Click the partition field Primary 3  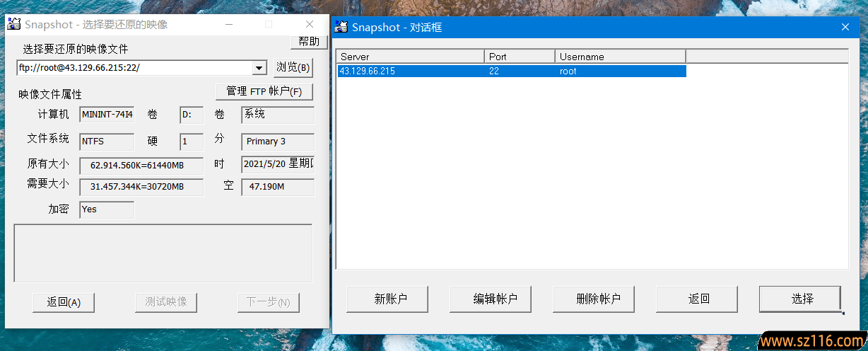(278, 142)
